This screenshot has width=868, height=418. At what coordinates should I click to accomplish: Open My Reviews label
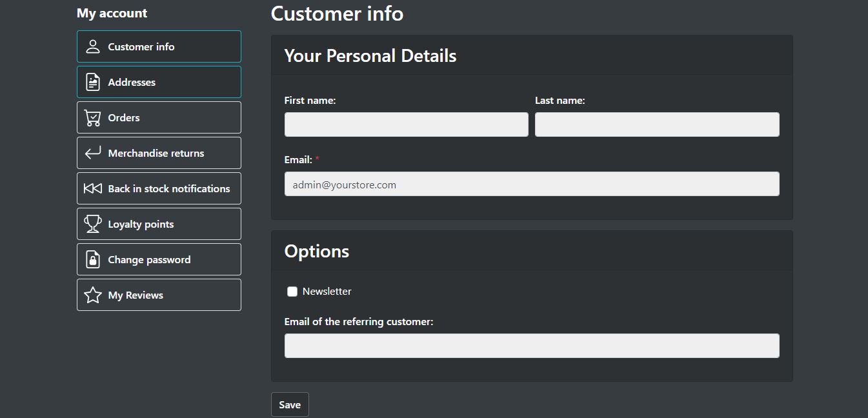click(x=136, y=295)
